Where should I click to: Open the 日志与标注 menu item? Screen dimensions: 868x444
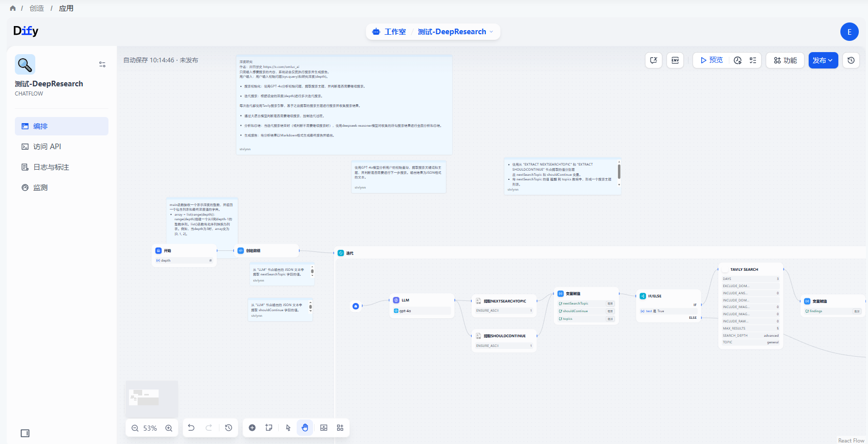coord(61,167)
